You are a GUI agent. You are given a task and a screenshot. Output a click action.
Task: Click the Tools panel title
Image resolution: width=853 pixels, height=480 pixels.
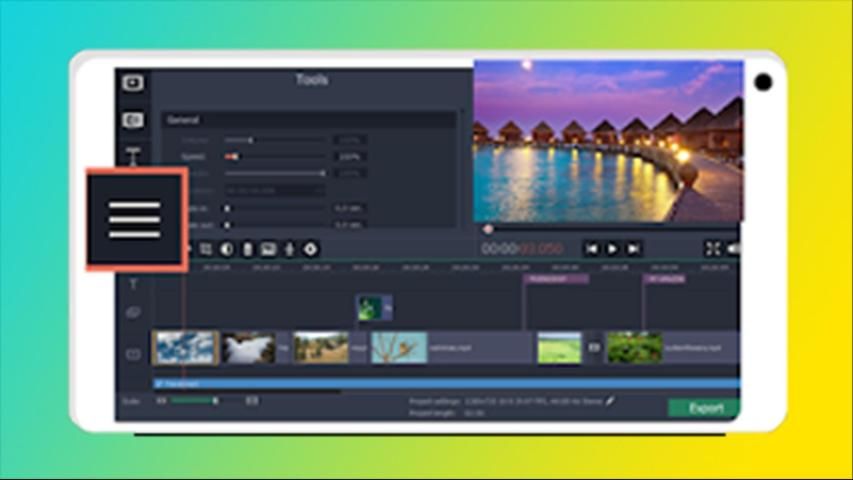311,80
